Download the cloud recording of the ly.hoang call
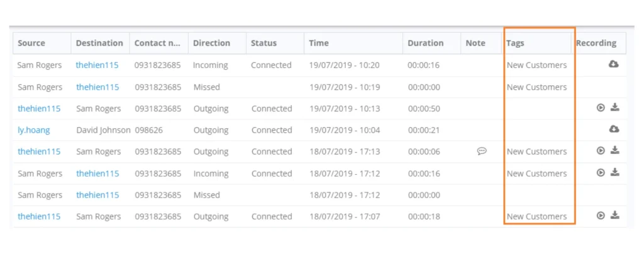This screenshot has height=254, width=644. coord(614,130)
